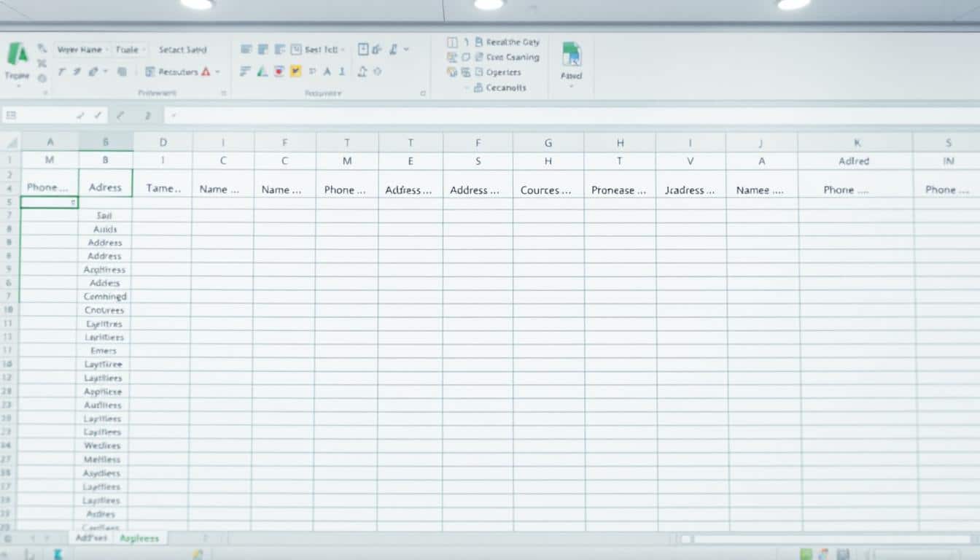The width and height of the screenshot is (980, 560).
Task: Click the second alignment icon in the top ribbon row
Action: coord(263,50)
